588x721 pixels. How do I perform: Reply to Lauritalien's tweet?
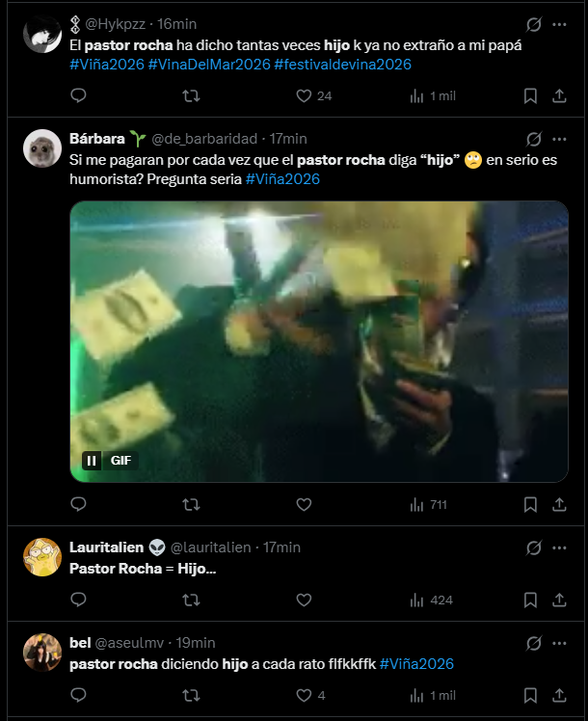[x=79, y=600]
